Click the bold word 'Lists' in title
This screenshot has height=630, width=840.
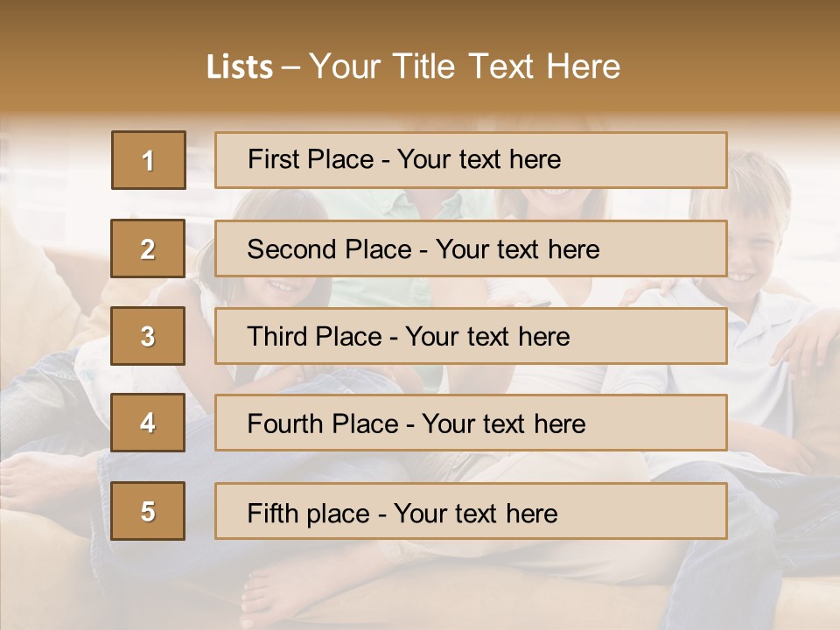[x=240, y=66]
